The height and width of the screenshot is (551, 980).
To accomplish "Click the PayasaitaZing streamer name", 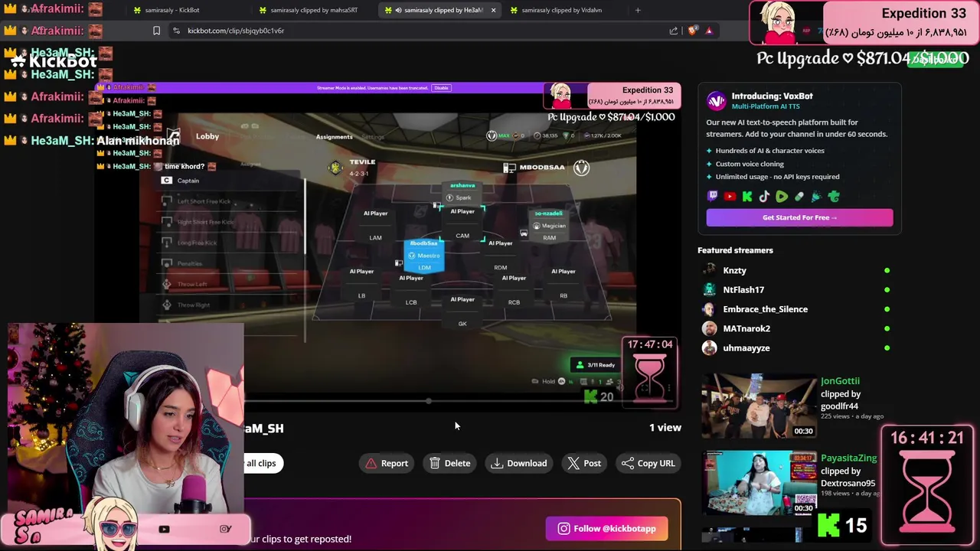I will [x=848, y=458].
